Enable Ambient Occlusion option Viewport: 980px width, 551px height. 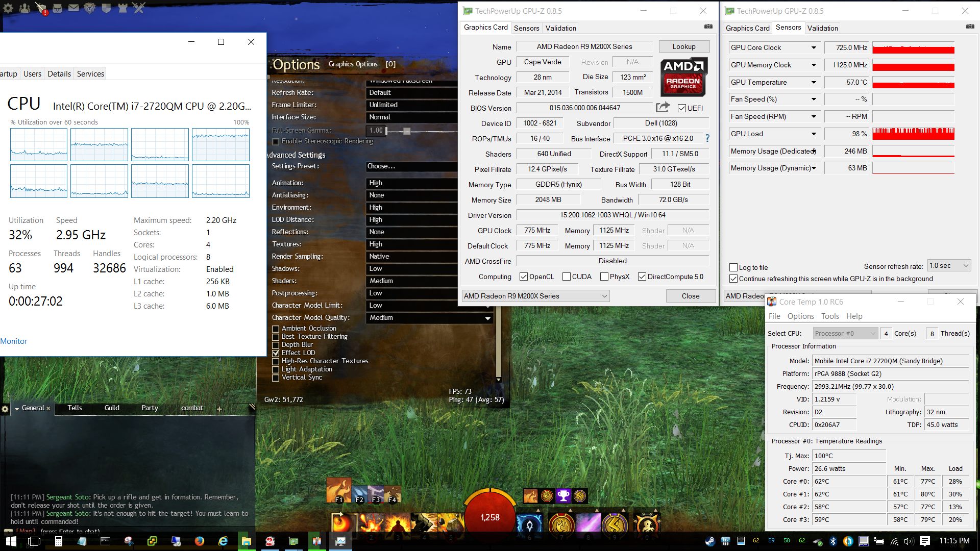tap(276, 329)
